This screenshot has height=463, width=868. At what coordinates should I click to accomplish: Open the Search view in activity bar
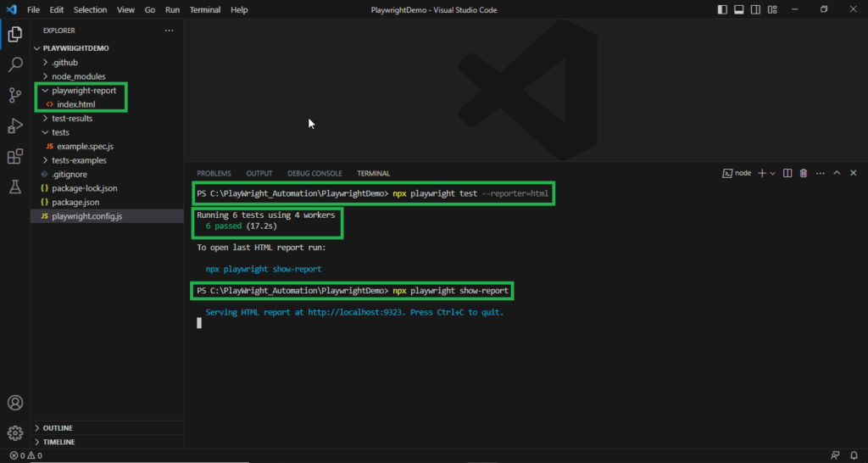pos(15,64)
